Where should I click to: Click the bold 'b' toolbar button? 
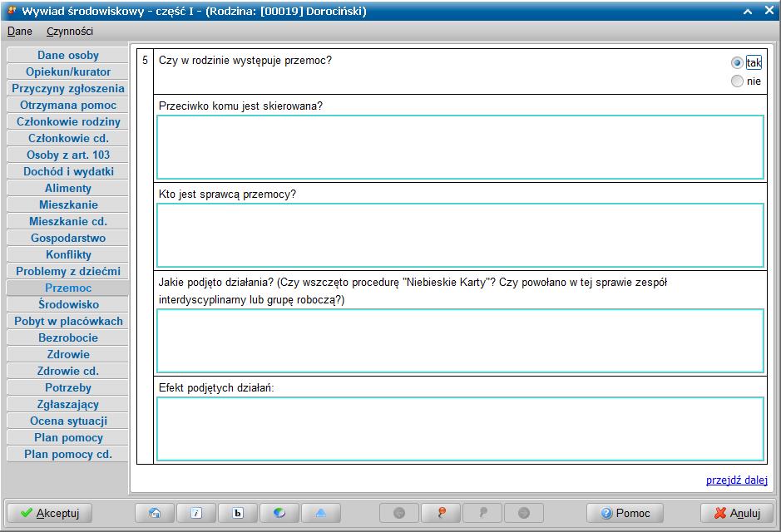point(238,513)
